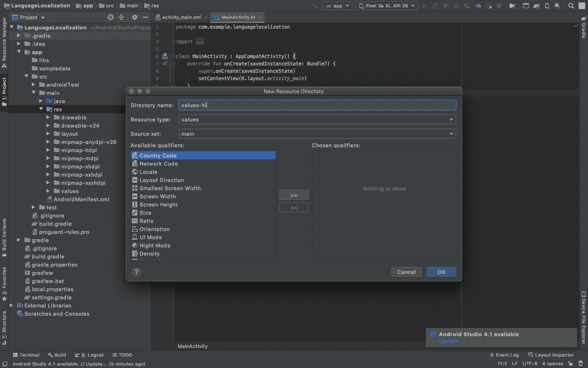Click the Profiler gauge icon in toolbar

(478, 6)
